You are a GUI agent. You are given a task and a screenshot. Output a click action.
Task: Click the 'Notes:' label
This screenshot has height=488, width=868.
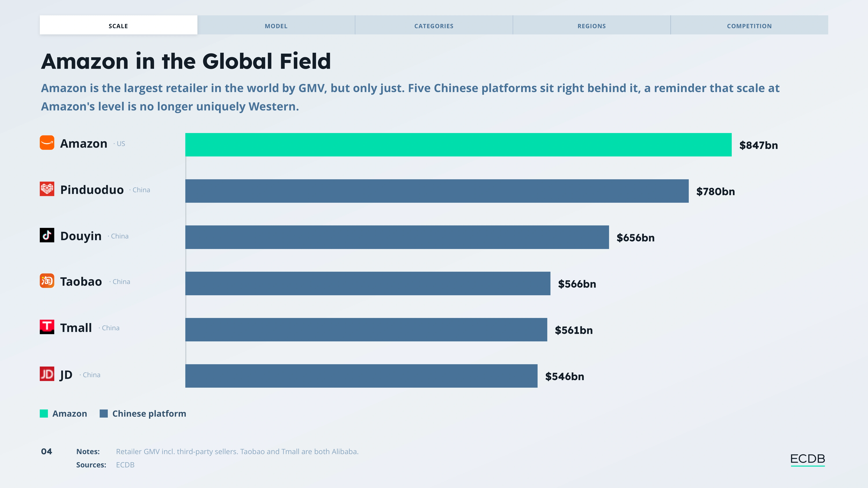pos(88,452)
